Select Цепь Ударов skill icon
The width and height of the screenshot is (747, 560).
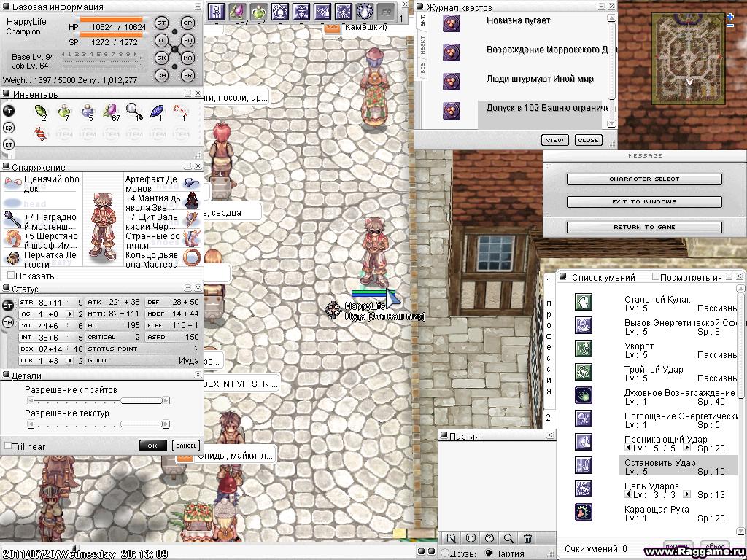click(x=583, y=489)
